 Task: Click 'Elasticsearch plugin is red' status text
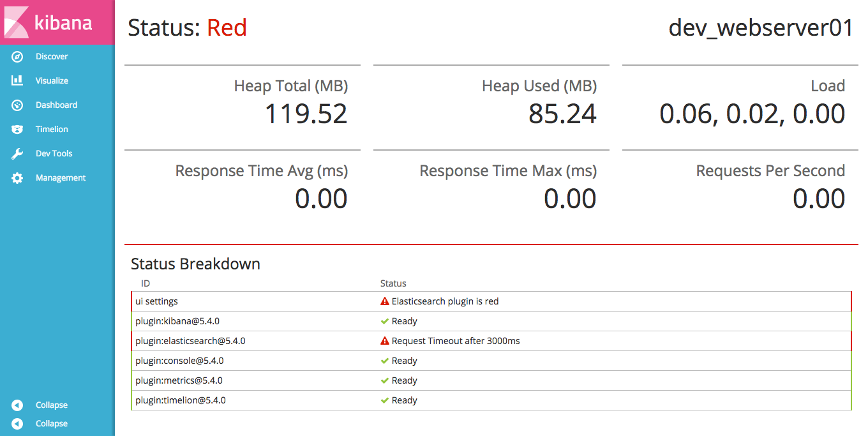[445, 301]
